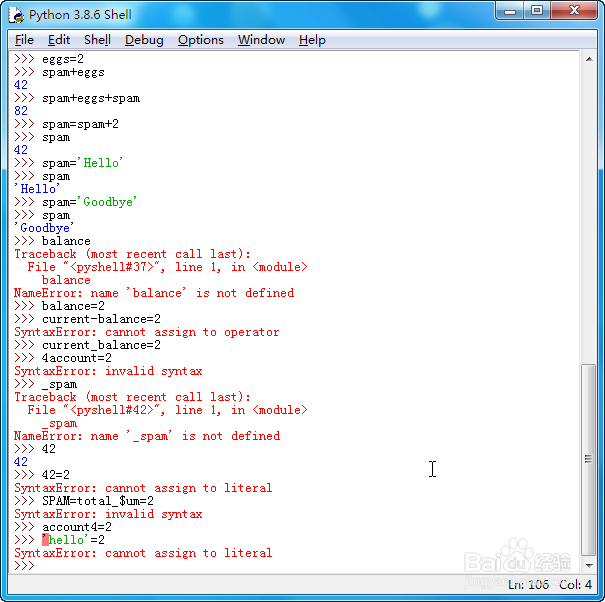The height and width of the screenshot is (602, 605).
Task: Open the Options menu
Action: coord(201,40)
